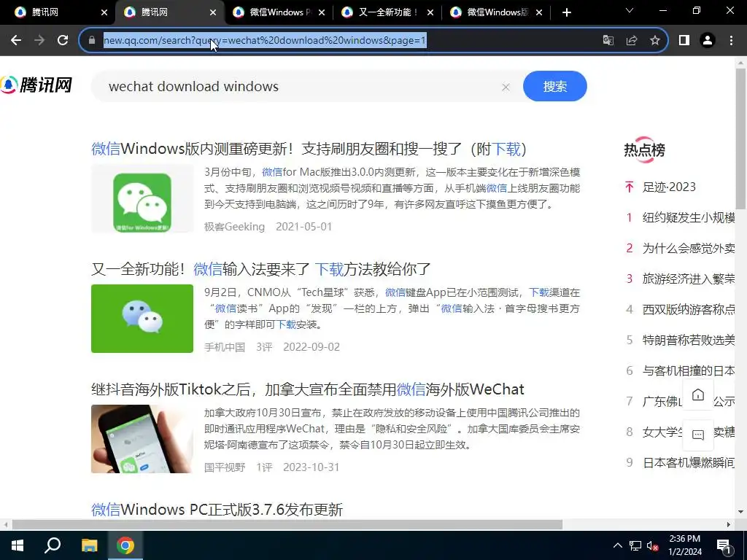747x560 pixels.
Task: Click the horizontal scrollbar thumb
Action: point(287,524)
